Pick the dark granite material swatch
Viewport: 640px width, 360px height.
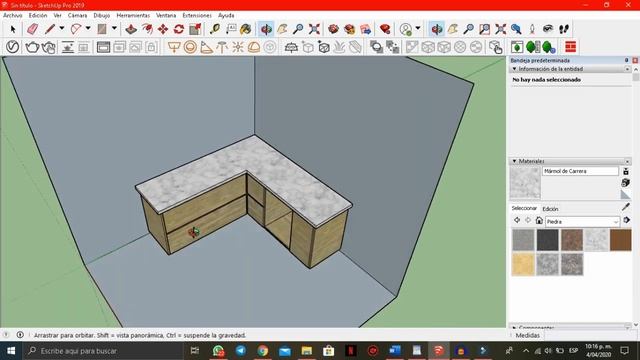coord(547,240)
